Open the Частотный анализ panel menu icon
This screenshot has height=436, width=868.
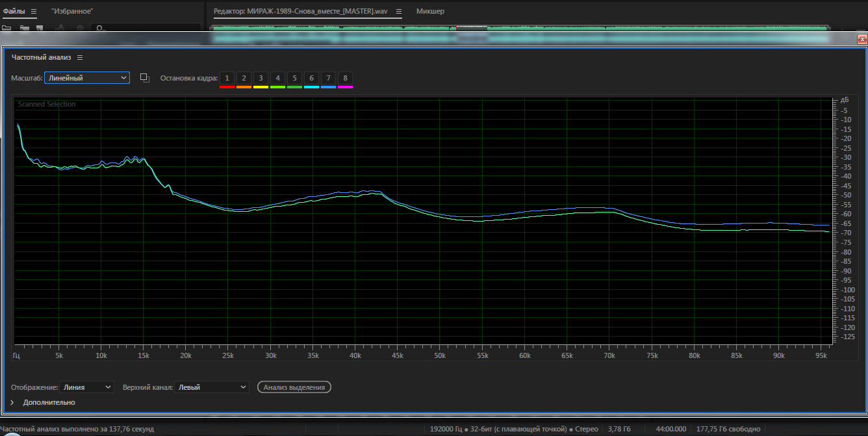[80, 57]
